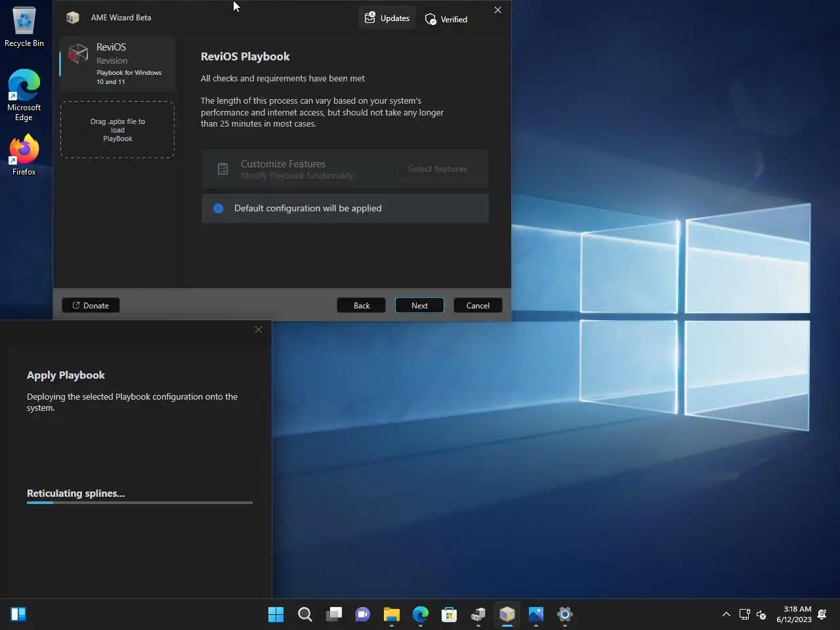Click 'Default configuration will be applied' message
Viewport: 840px width, 630px height.
click(x=308, y=208)
